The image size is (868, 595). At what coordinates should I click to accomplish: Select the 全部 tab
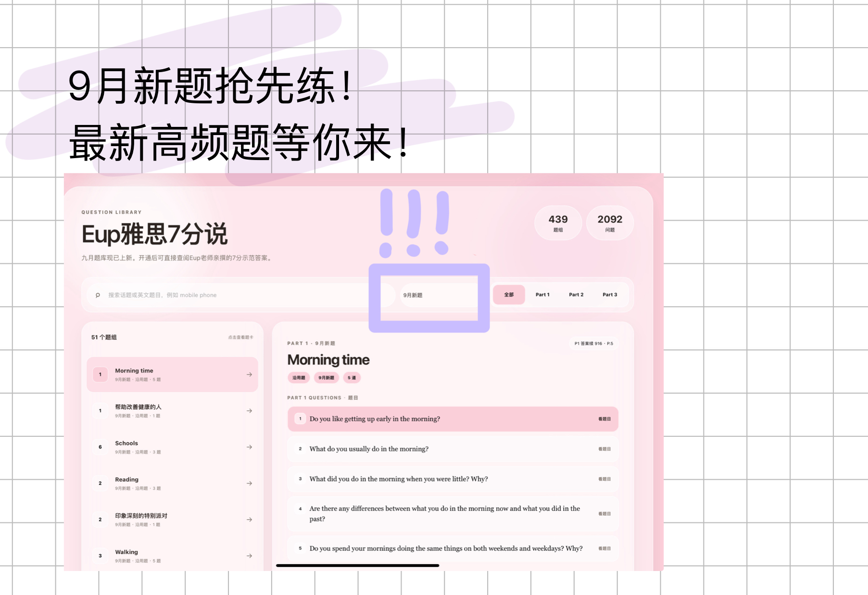click(x=509, y=295)
